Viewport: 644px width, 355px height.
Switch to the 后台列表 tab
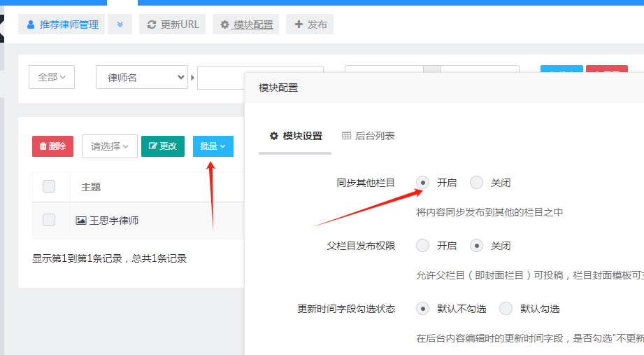click(368, 136)
